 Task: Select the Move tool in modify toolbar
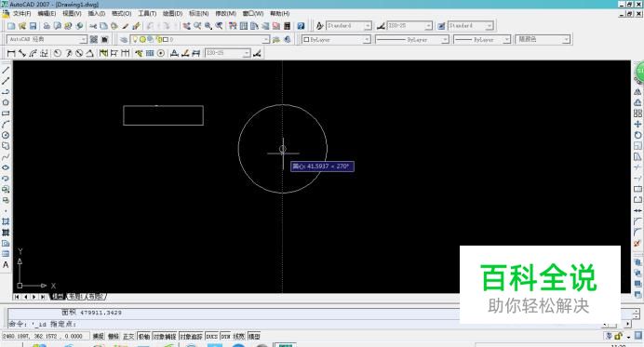pos(637,124)
